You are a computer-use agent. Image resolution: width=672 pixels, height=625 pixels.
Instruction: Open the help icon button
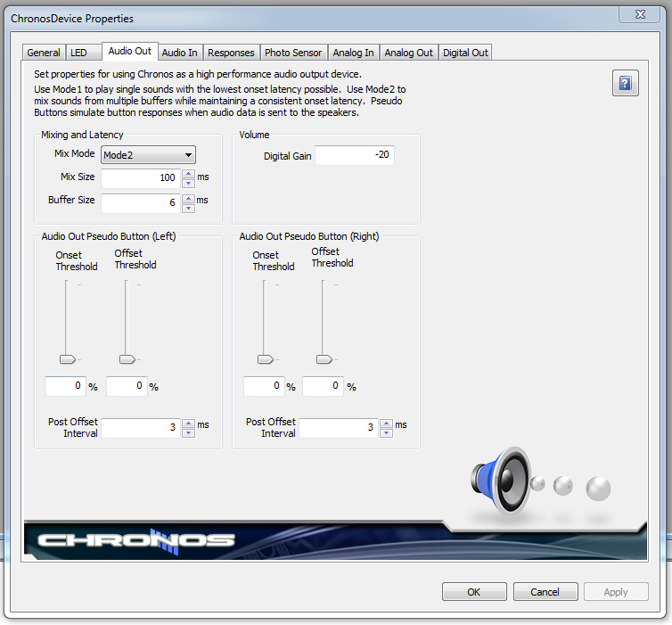pos(626,83)
